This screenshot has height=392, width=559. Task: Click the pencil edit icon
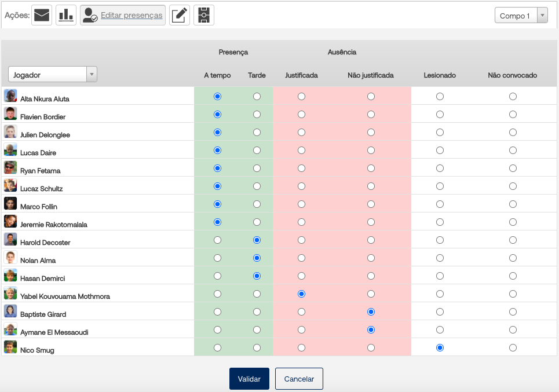(180, 15)
